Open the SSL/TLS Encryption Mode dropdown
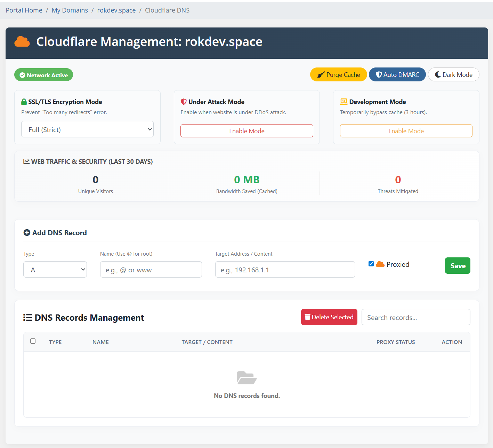This screenshot has height=448, width=493. click(x=87, y=129)
